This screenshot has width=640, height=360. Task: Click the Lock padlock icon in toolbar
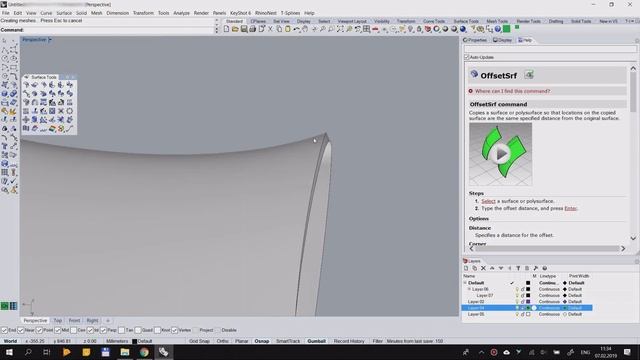(x=419, y=29)
